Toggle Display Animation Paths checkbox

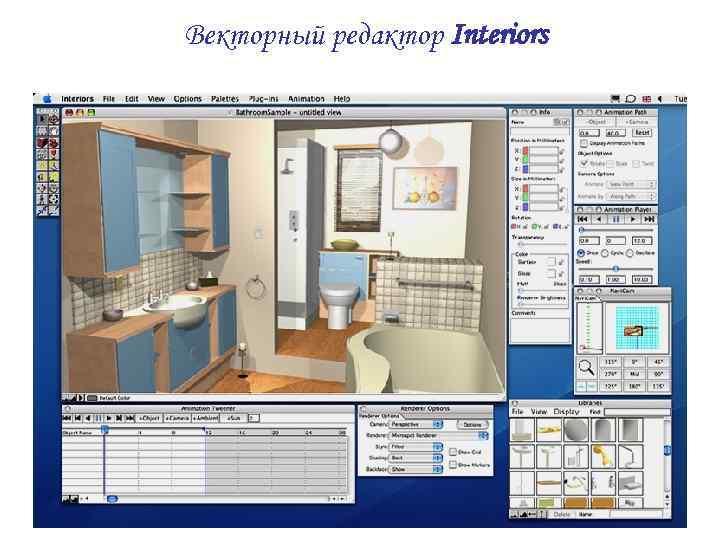(x=584, y=143)
